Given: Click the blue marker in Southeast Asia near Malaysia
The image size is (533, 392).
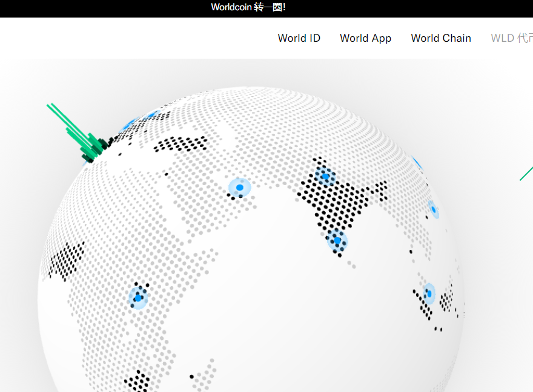Looking at the screenshot, I should click(x=429, y=293).
